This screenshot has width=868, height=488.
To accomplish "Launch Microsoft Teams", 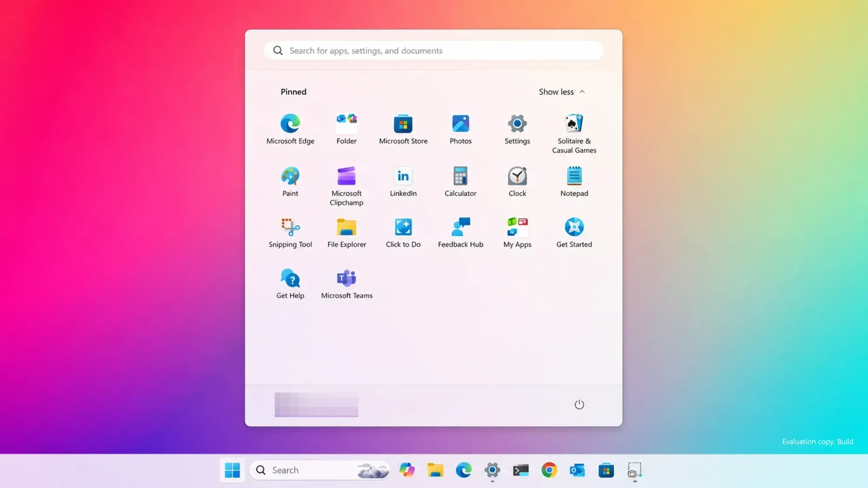I will pyautogui.click(x=346, y=284).
